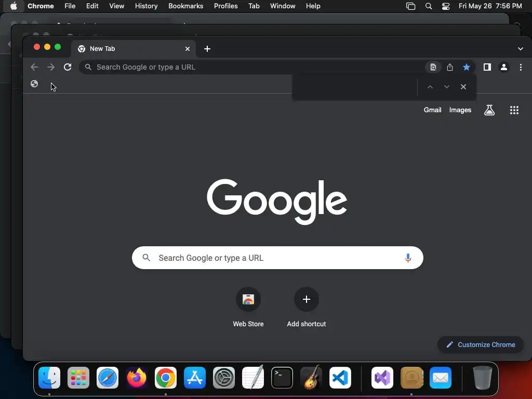
Task: Open the History menu
Action: pyautogui.click(x=146, y=6)
